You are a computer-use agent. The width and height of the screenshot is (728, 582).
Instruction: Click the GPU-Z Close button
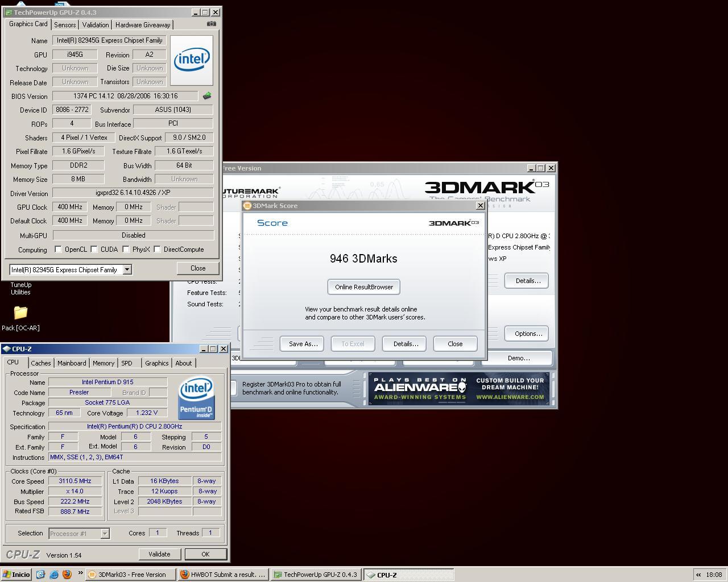tap(198, 268)
